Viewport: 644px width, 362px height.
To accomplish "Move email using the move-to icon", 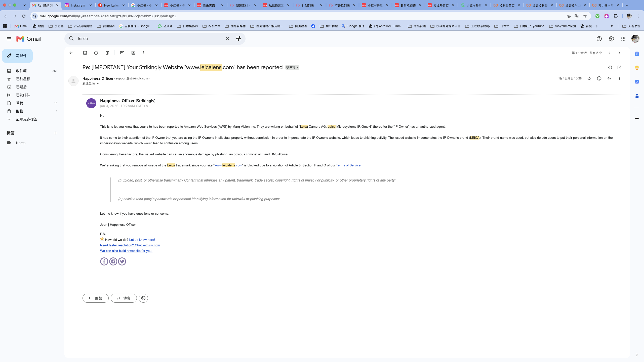I will pyautogui.click(x=133, y=53).
